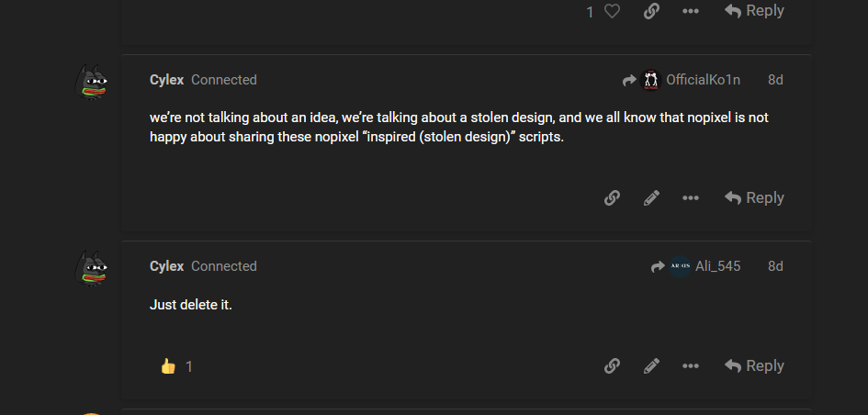Open the Ali_545 reply reference
868x415 pixels.
coord(696,266)
